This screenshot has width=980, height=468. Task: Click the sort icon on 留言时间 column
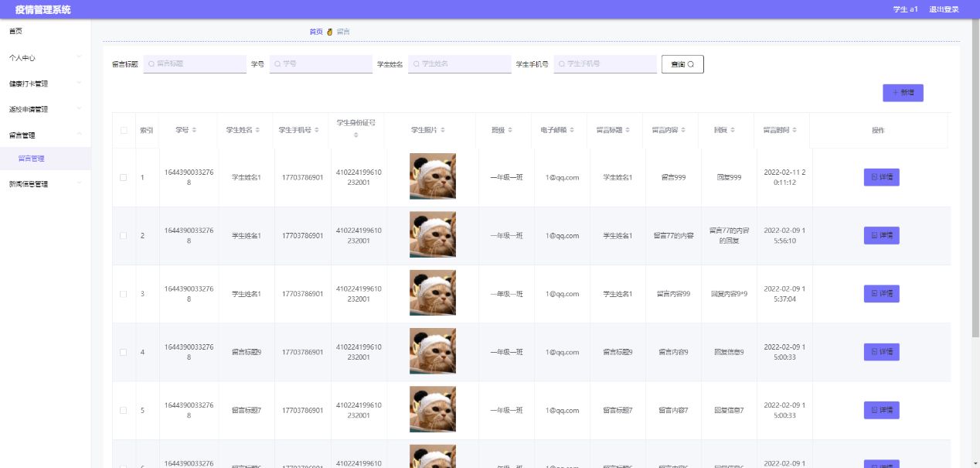[795, 130]
